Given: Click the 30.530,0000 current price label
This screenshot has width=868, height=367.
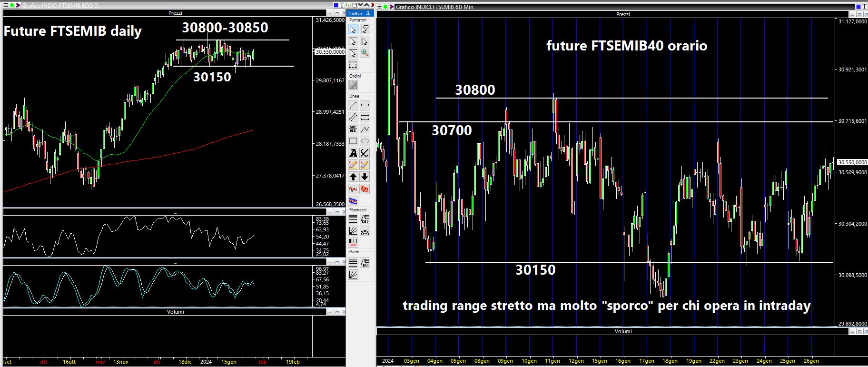Looking at the screenshot, I should [x=330, y=52].
